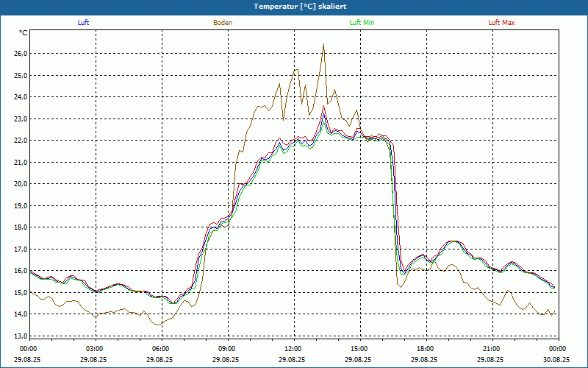Select the 12:00 time axis marker

pyautogui.click(x=293, y=349)
